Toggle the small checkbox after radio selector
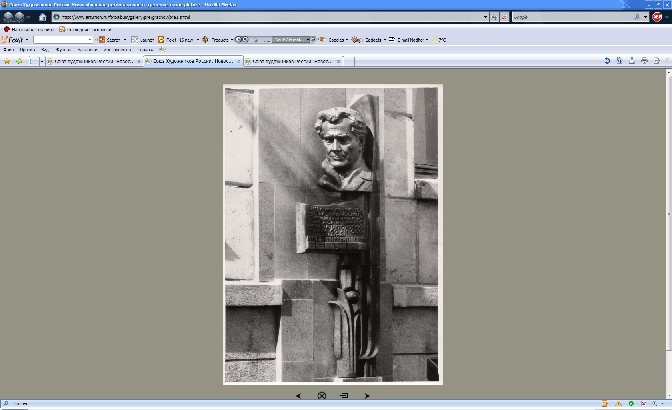This screenshot has height=410, width=672. pos(313,39)
